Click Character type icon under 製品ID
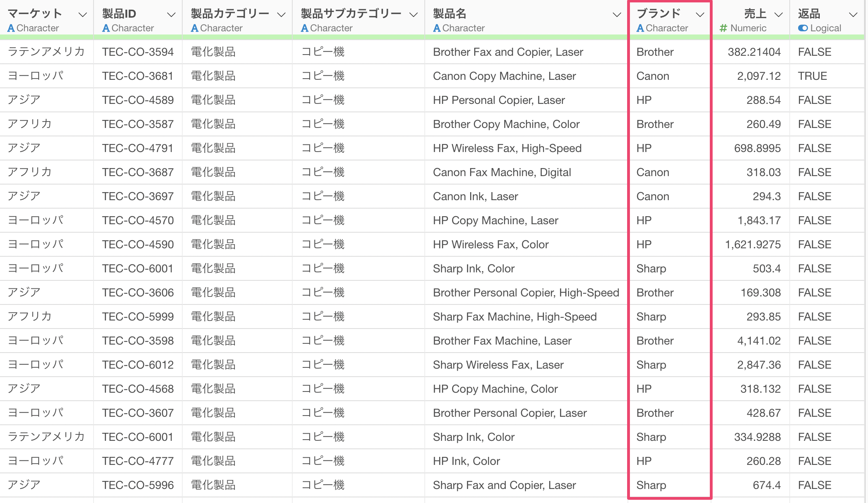868x503 pixels. click(106, 28)
